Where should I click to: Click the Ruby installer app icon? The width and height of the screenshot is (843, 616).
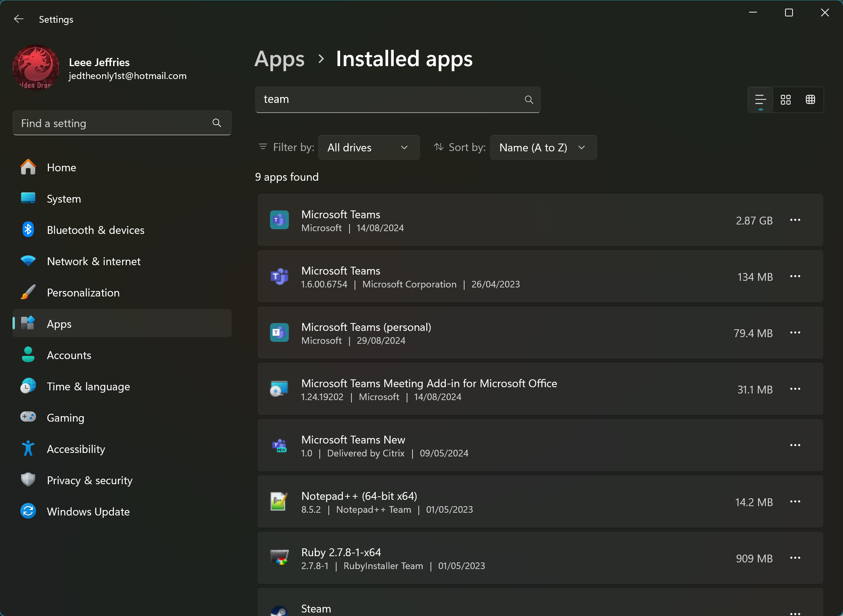pos(279,558)
